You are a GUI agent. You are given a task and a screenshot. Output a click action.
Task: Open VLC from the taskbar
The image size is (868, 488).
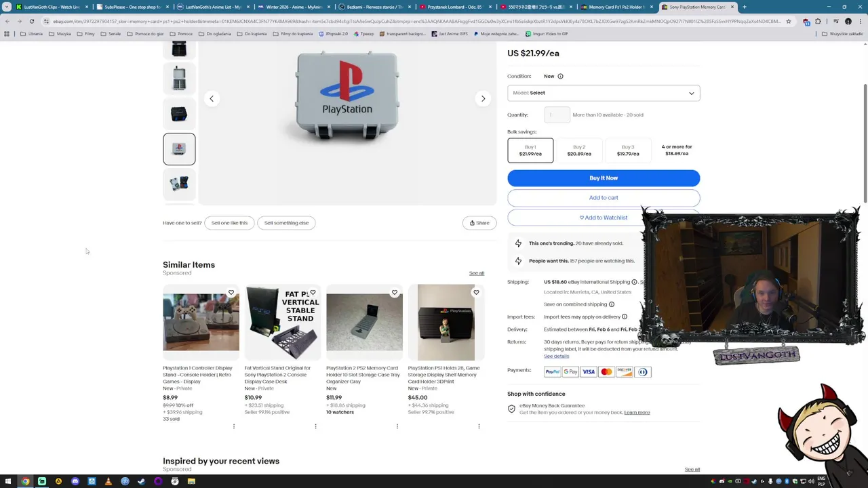pos(108,481)
